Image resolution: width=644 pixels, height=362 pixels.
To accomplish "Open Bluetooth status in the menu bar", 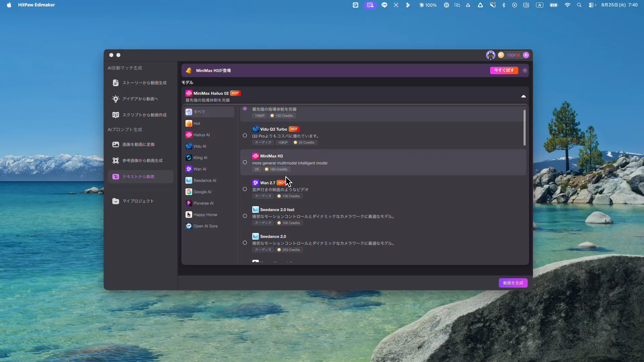I will tap(503, 5).
